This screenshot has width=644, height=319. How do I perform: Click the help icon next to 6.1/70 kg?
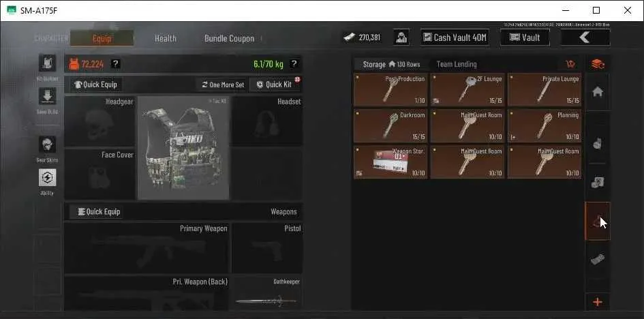(294, 63)
